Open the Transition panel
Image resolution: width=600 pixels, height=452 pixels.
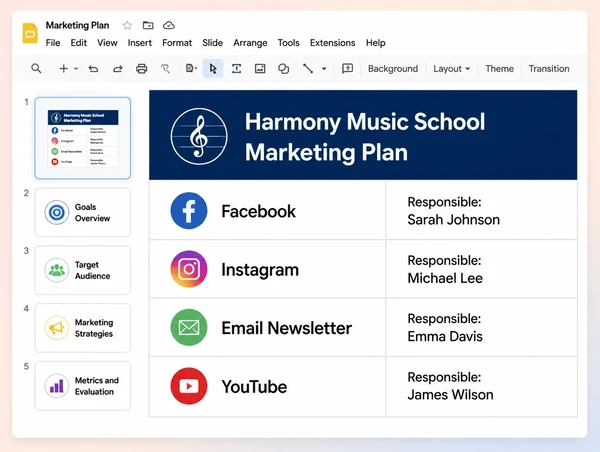(x=549, y=69)
